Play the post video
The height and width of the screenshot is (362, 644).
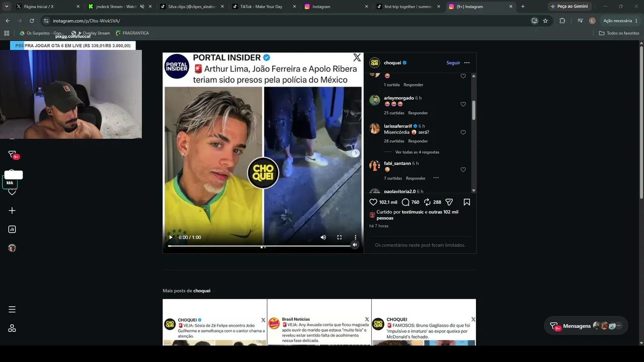coord(171,237)
